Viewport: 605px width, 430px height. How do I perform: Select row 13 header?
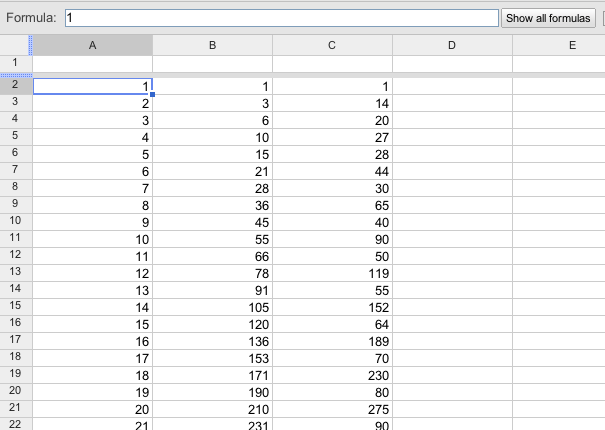click(15, 272)
